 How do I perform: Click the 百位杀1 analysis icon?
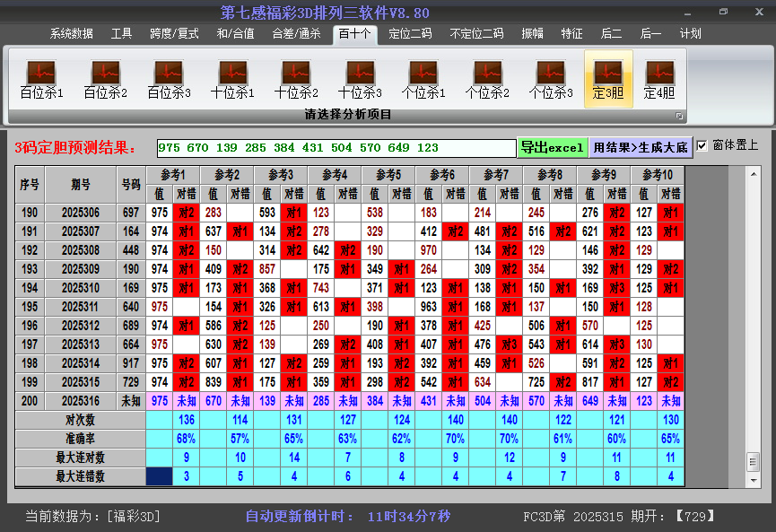click(41, 79)
